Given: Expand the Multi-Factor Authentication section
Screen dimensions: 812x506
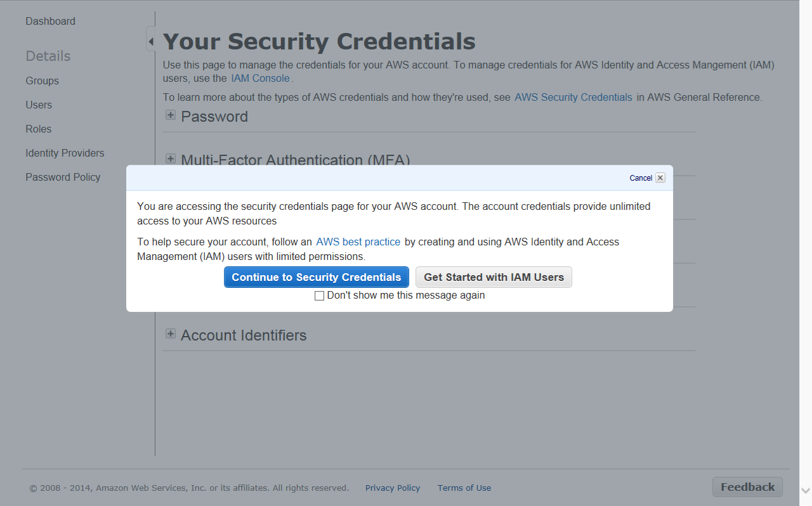Looking at the screenshot, I should (x=171, y=159).
